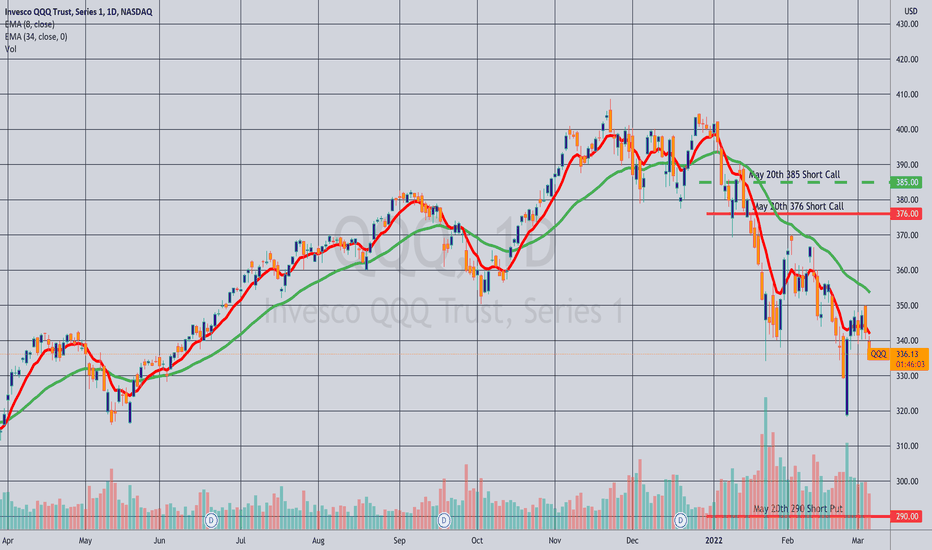Open the Vol indicator legend

pyautogui.click(x=10, y=49)
